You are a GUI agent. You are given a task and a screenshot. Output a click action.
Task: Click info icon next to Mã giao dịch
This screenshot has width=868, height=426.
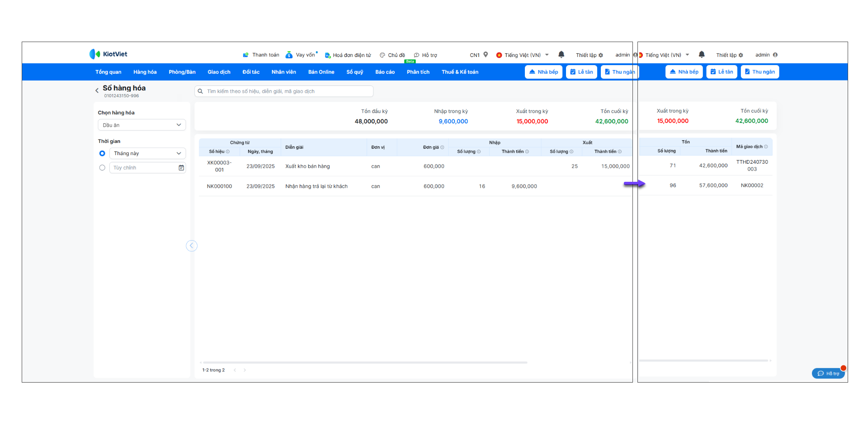[766, 147]
